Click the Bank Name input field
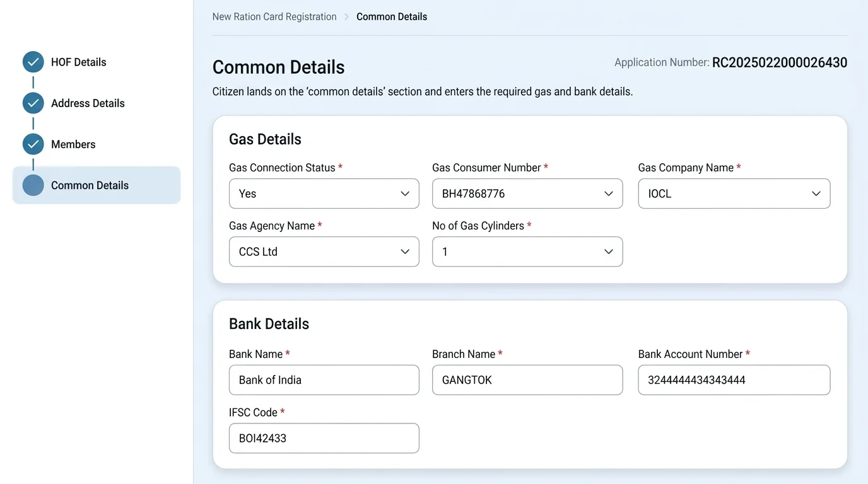Screen dimensions: 868x484 point(324,380)
